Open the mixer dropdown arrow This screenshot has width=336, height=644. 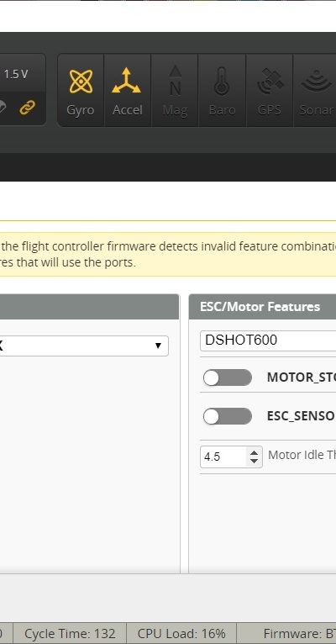[x=158, y=346]
